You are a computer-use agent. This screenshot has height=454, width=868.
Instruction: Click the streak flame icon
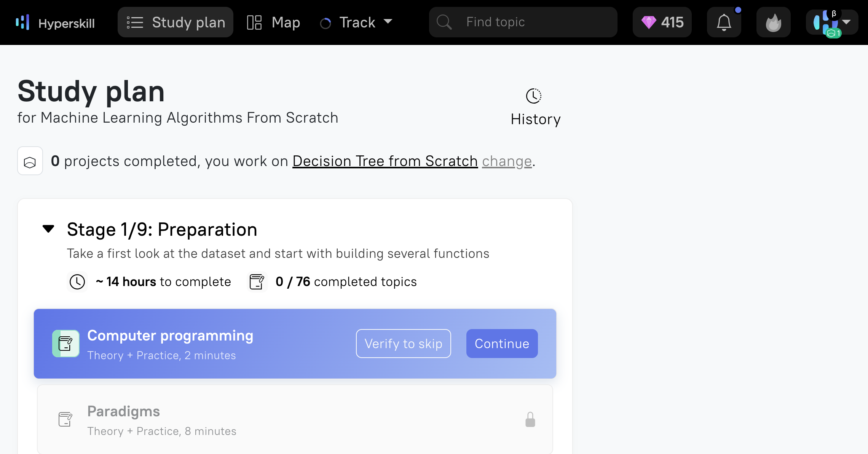pyautogui.click(x=773, y=22)
